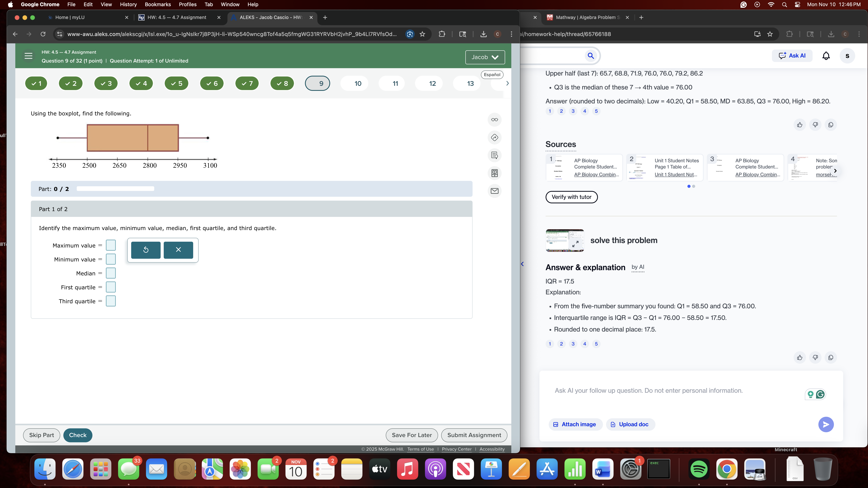Click the share arrow icon in the sidebar

pyautogui.click(x=494, y=137)
